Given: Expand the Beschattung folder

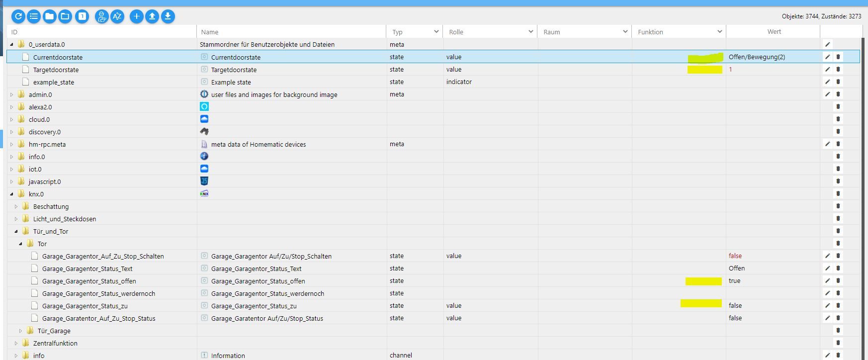Looking at the screenshot, I should [16, 206].
